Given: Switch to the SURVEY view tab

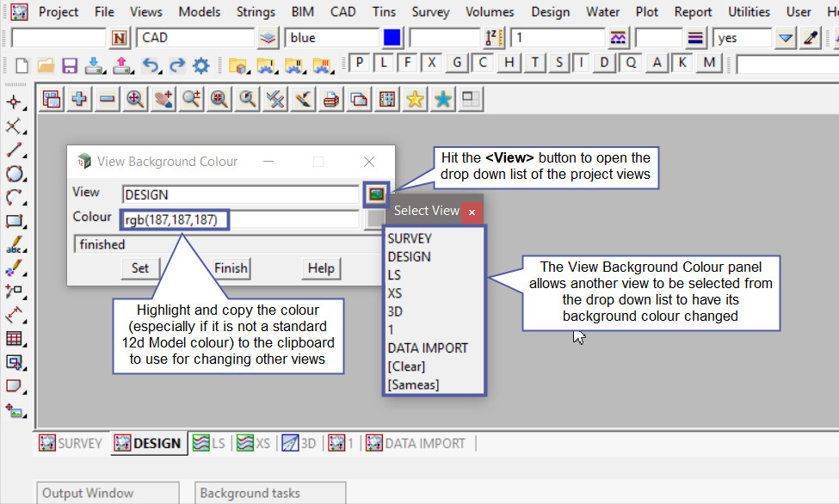Looking at the screenshot, I should pos(71,444).
